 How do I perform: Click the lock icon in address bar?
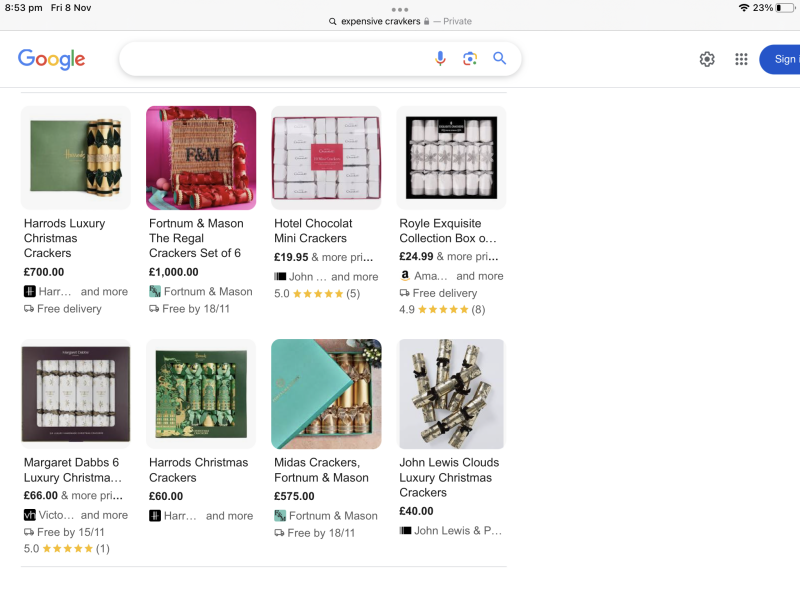(x=427, y=21)
